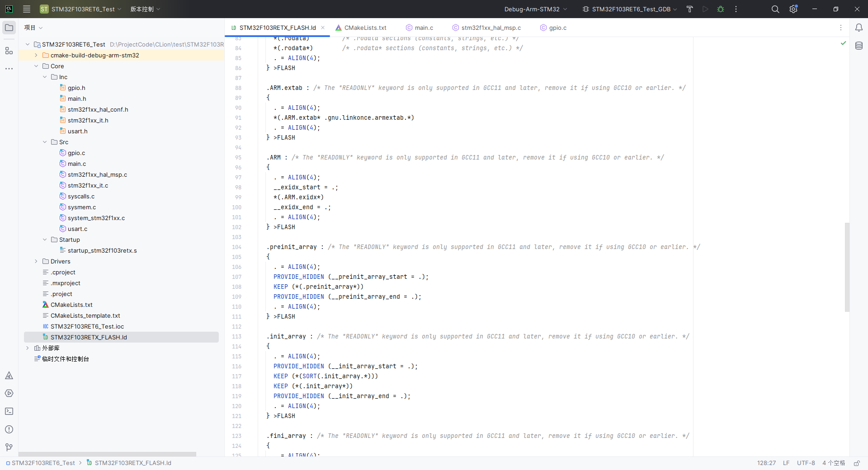This screenshot has width=868, height=470.
Task: Open the Project tool window icon
Action: pos(9,28)
